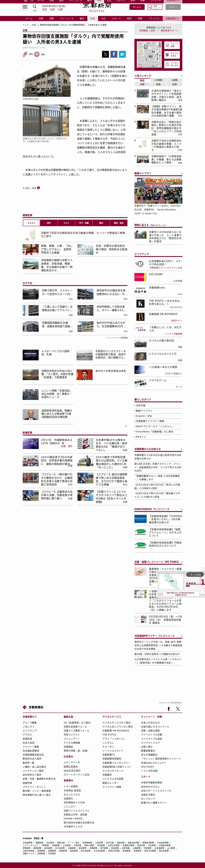Open 文化 in navigation bar

pos(103,18)
